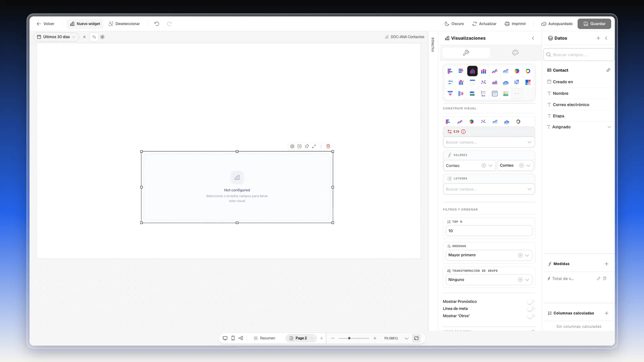This screenshot has height=362, width=644.
Task: Switch to desktop layout preview
Action: [x=225, y=338]
